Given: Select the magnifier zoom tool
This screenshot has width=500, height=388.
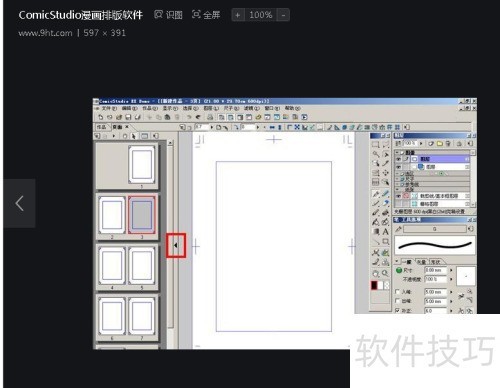Looking at the screenshot, I should click(x=386, y=273).
